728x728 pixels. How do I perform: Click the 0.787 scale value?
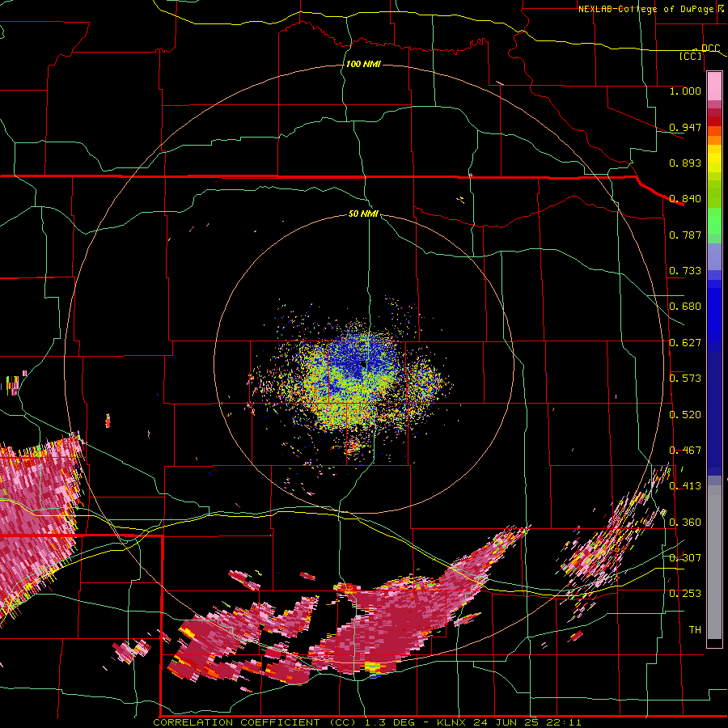(685, 235)
